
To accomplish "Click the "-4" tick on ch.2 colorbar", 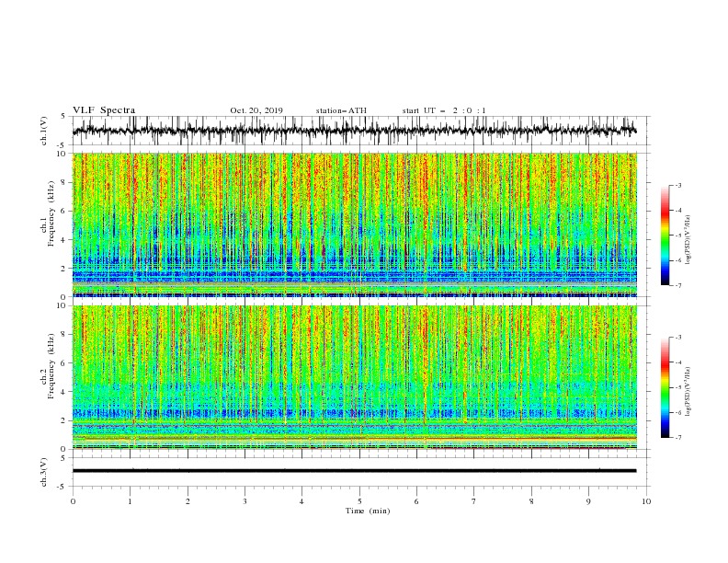I will click(x=677, y=362).
